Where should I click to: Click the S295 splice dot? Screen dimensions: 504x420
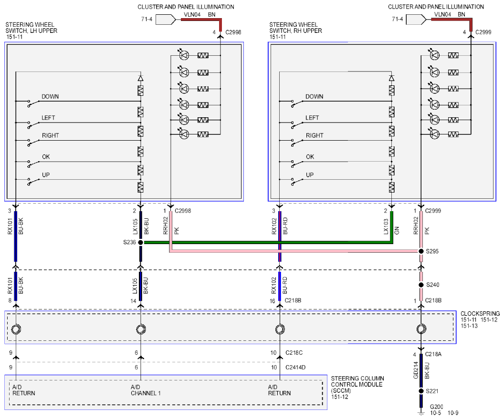pyautogui.click(x=421, y=251)
